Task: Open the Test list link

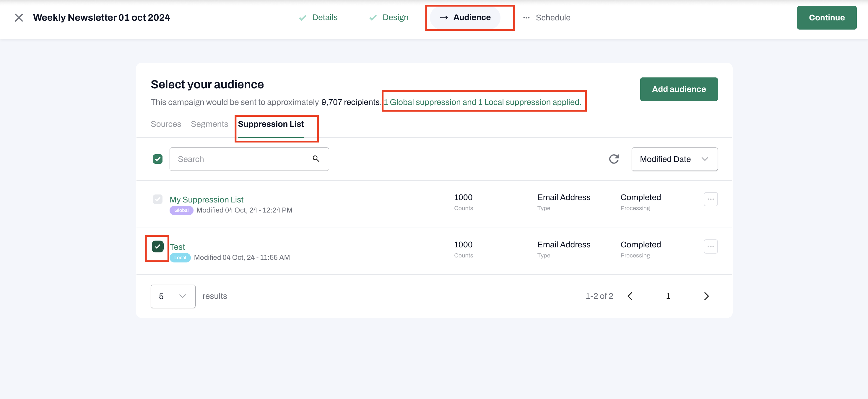Action: pos(177,247)
